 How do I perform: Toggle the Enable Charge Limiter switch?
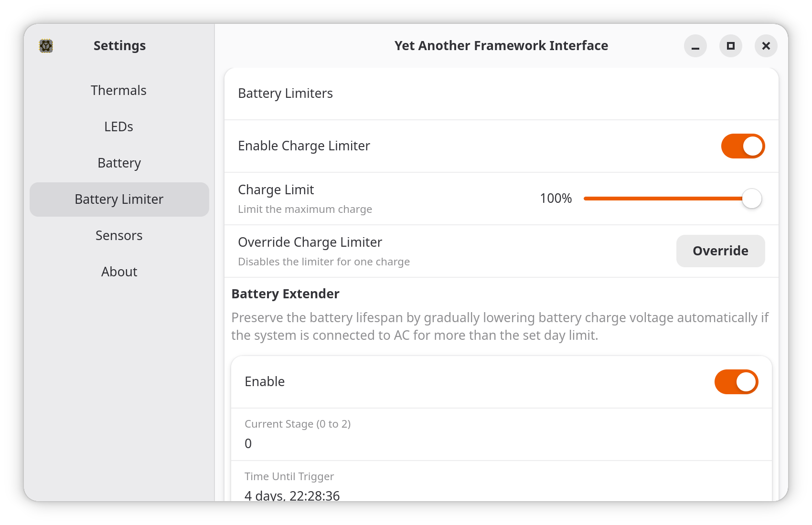(x=743, y=146)
